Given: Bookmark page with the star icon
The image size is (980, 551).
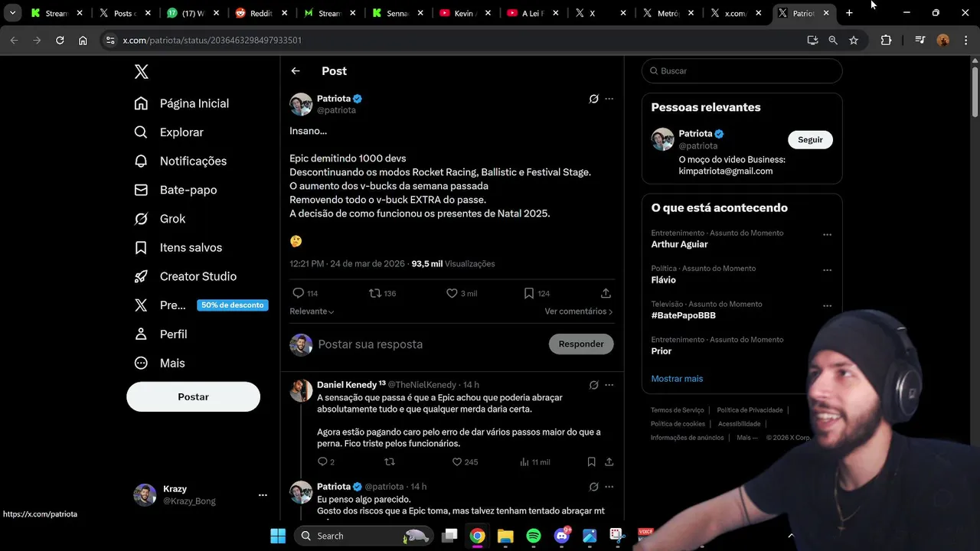Looking at the screenshot, I should (x=854, y=41).
